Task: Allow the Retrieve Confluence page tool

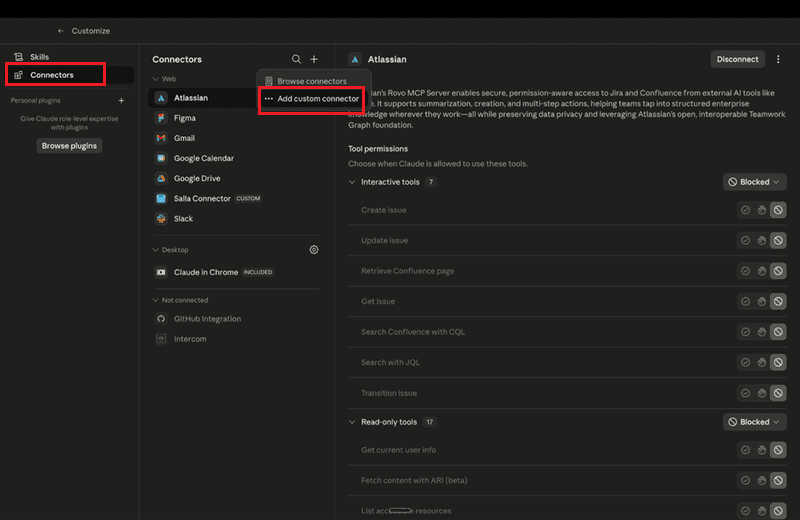Action: [745, 271]
